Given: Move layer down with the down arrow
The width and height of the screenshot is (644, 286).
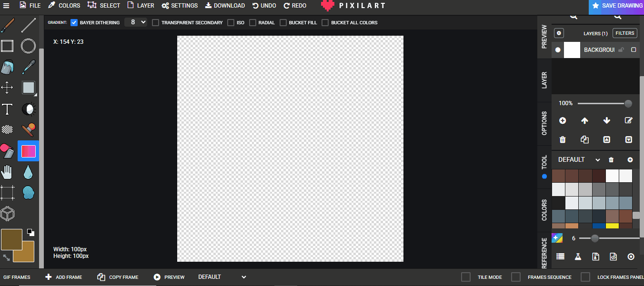Looking at the screenshot, I should click(607, 121).
